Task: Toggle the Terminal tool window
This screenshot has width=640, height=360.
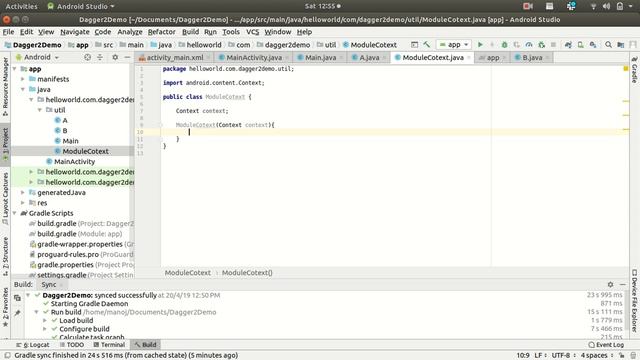Action: tap(109, 345)
